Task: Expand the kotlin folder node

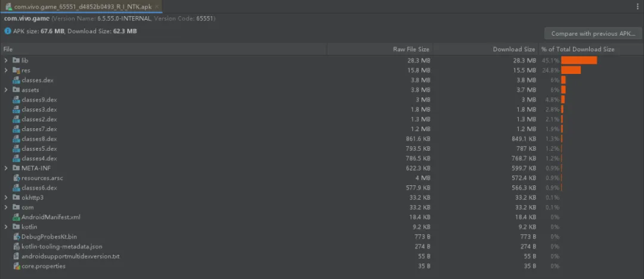Action: pos(6,227)
